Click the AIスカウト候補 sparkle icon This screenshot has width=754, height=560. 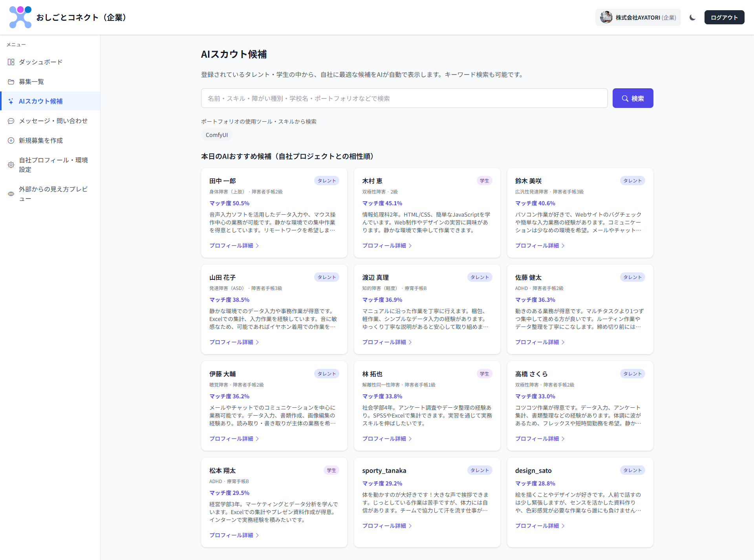[11, 101]
